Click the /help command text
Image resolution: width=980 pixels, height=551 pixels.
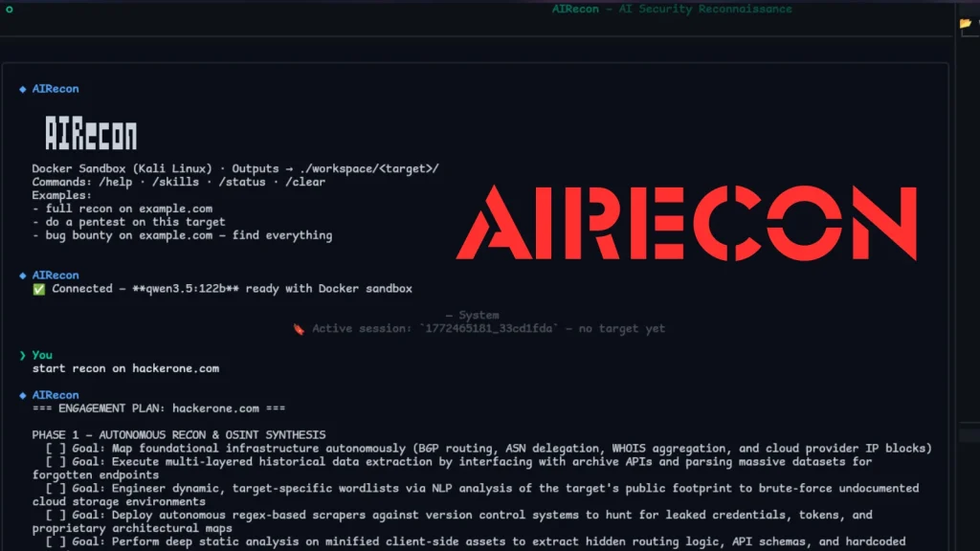(116, 183)
